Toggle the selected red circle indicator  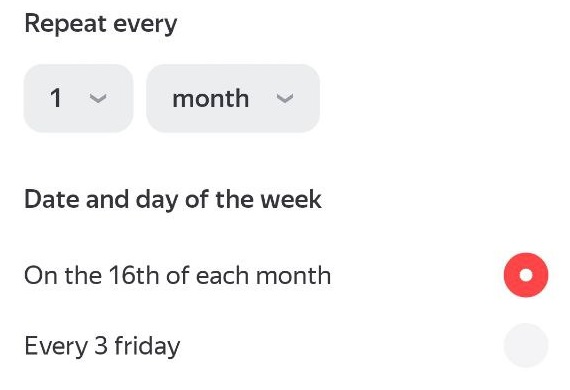click(x=526, y=275)
